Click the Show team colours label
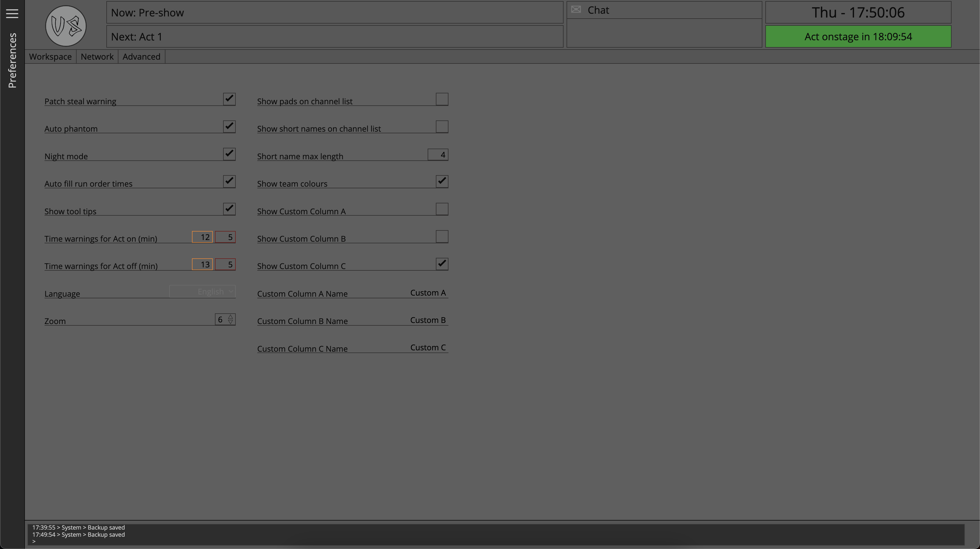 click(292, 184)
